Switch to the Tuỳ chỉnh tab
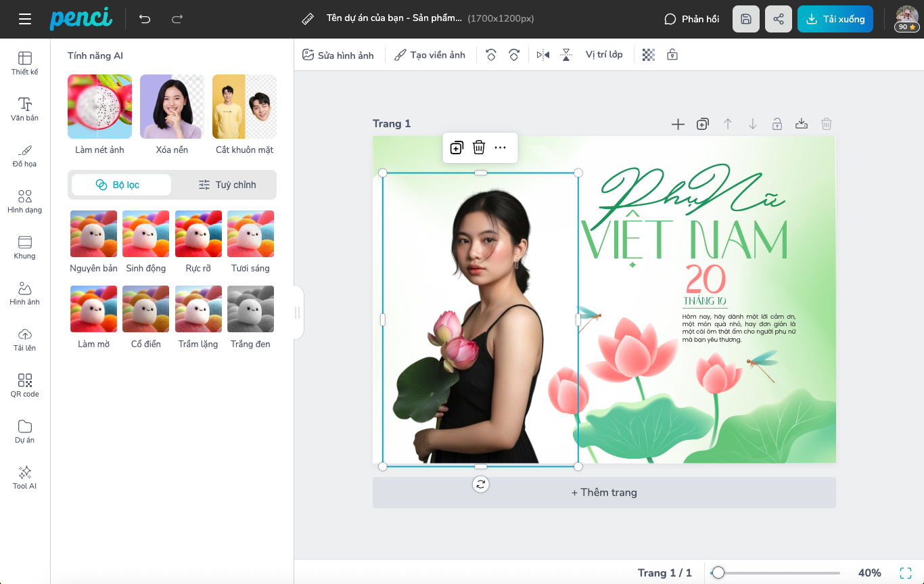Image resolution: width=924 pixels, height=584 pixels. (x=227, y=185)
